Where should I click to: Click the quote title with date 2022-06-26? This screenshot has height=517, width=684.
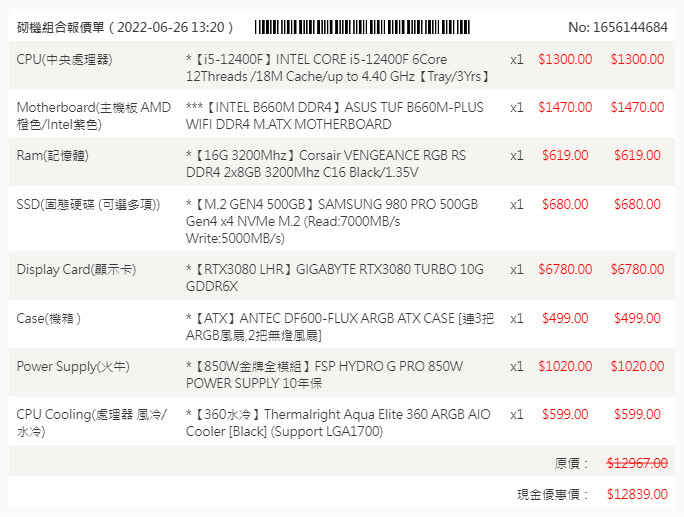(126, 27)
